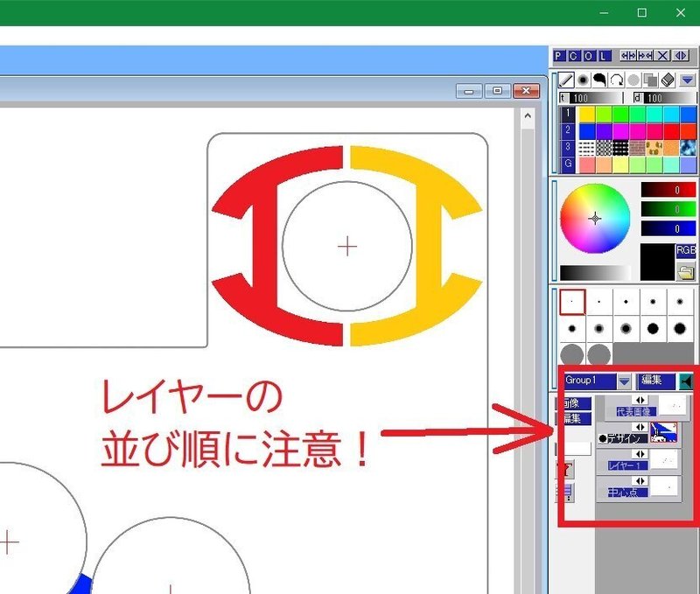Click the 編集 button beside Group 1
The image size is (700, 594).
click(655, 381)
